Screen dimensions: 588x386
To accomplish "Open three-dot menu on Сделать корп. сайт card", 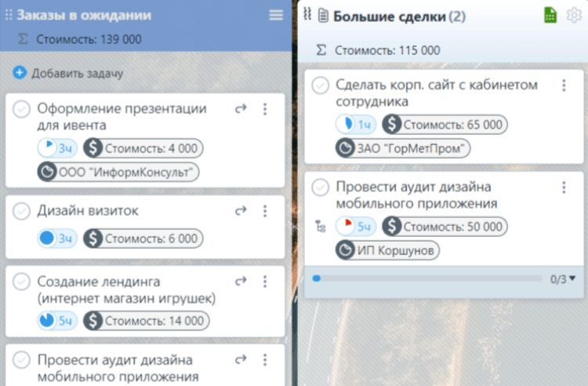I will tap(563, 86).
